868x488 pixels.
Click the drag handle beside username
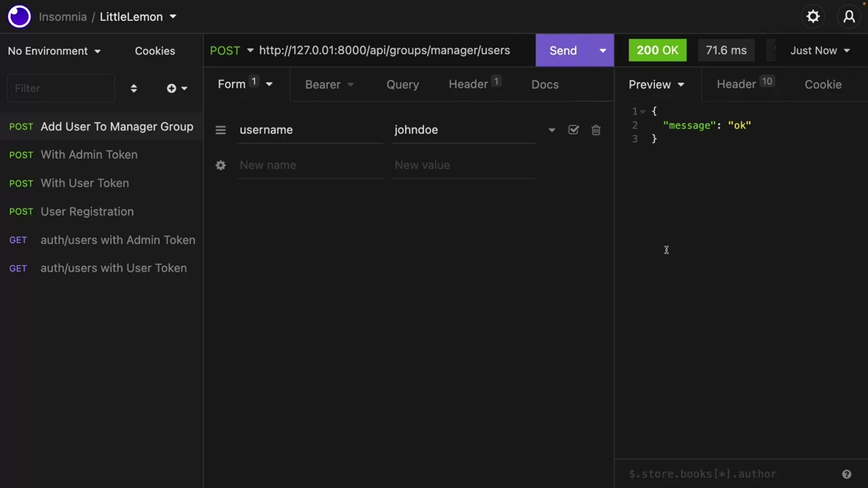220,130
